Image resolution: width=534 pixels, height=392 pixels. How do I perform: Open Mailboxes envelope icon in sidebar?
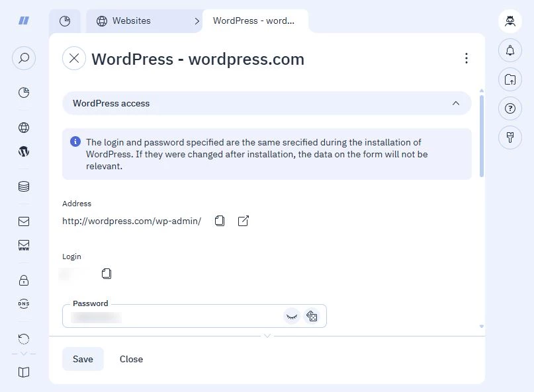point(24,221)
